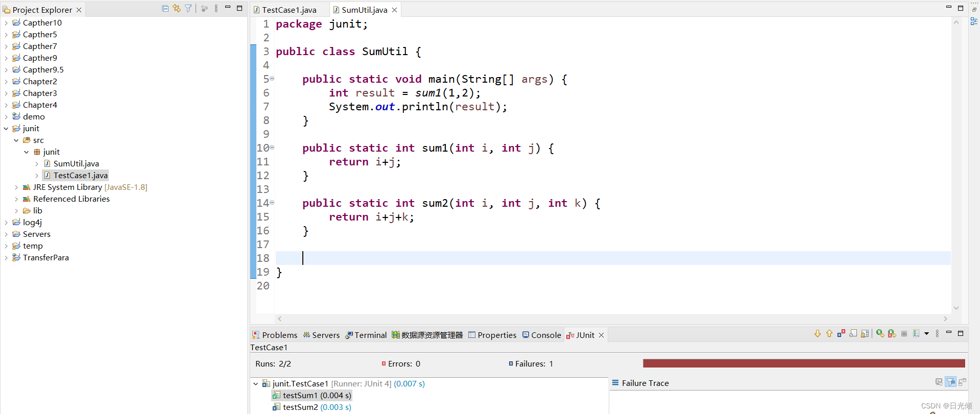This screenshot has height=414, width=980.
Task: Collapse the sum2 method fold marker
Action: (x=272, y=203)
